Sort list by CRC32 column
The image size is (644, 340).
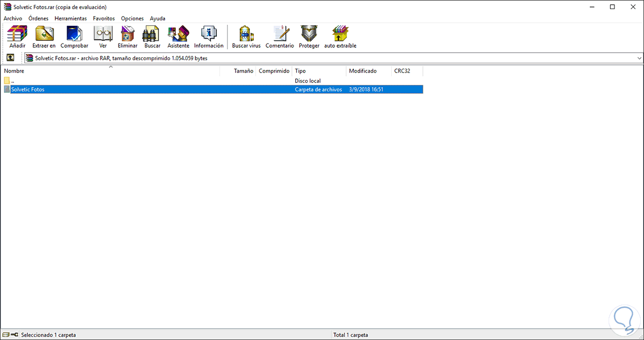tap(407, 71)
